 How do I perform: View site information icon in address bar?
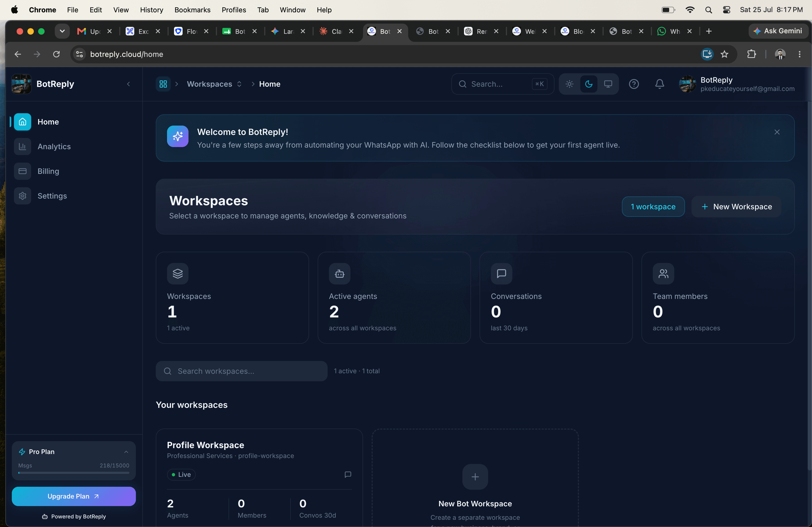click(79, 54)
